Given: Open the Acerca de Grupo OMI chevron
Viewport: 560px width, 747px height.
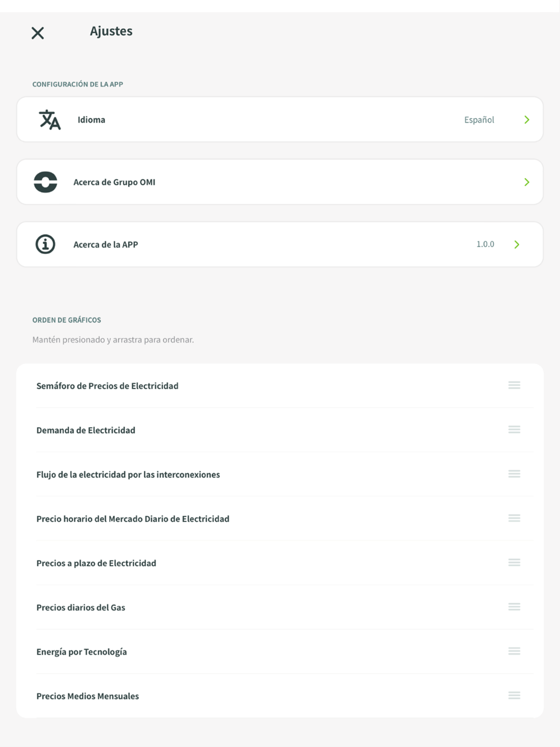Looking at the screenshot, I should pos(526,182).
